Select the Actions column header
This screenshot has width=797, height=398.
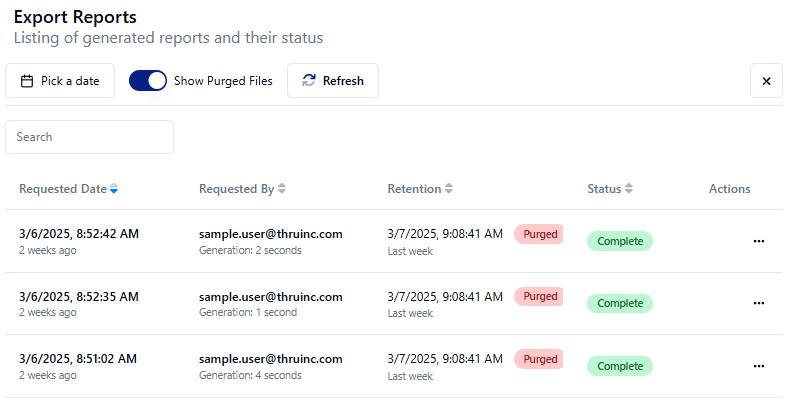tap(729, 189)
